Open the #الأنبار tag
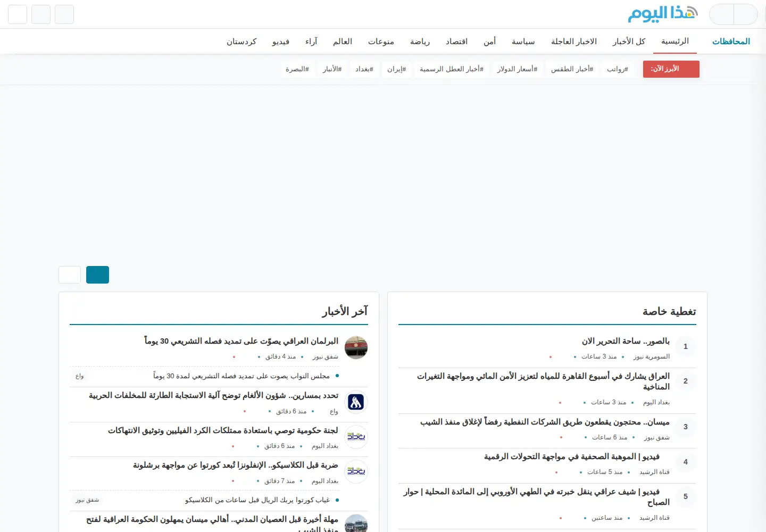Screen dimensions: 766x532 tap(332, 69)
